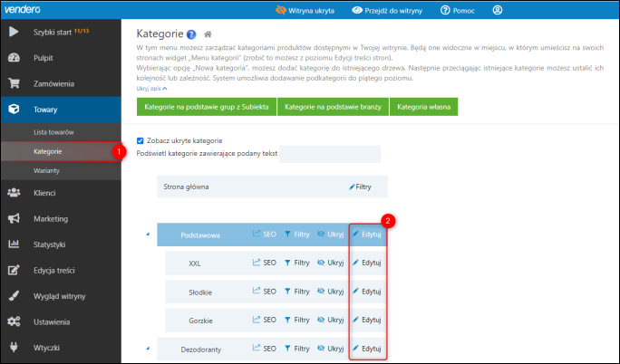Select the Słodkie category name
Viewport: 620px width, 364px height.
click(200, 292)
